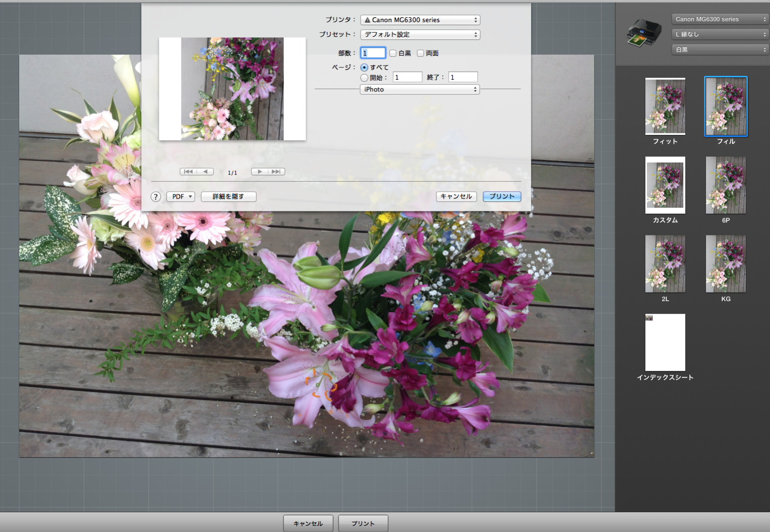Open the PDF menu button
Viewport: 770px width, 532px height.
click(181, 197)
